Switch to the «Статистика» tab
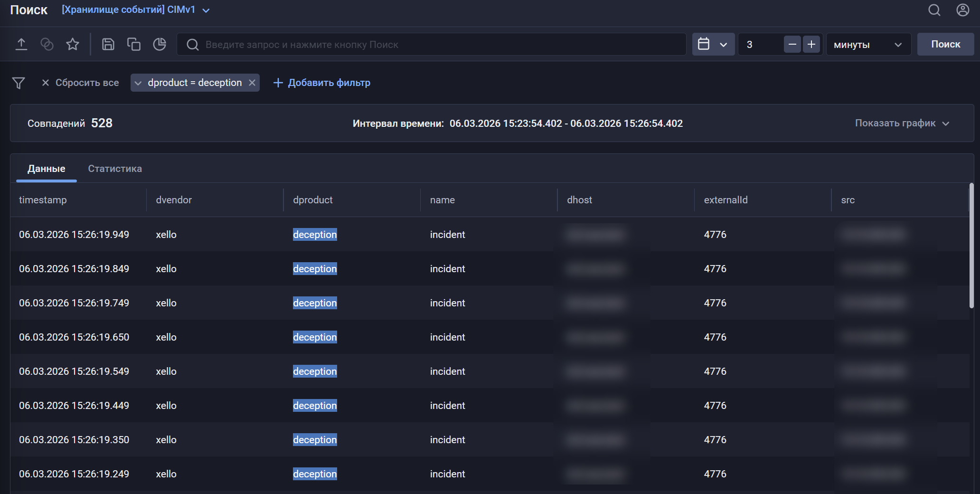Screen dimensions: 980x494 tap(114, 168)
